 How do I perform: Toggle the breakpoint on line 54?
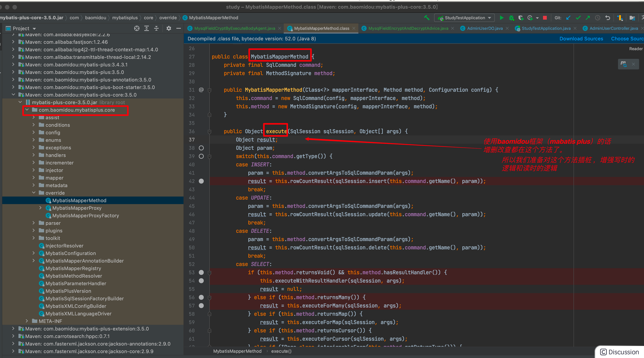(x=201, y=281)
